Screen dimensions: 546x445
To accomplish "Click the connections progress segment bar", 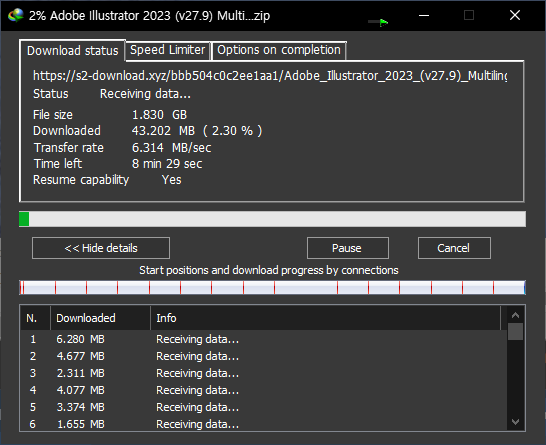I will click(272, 288).
